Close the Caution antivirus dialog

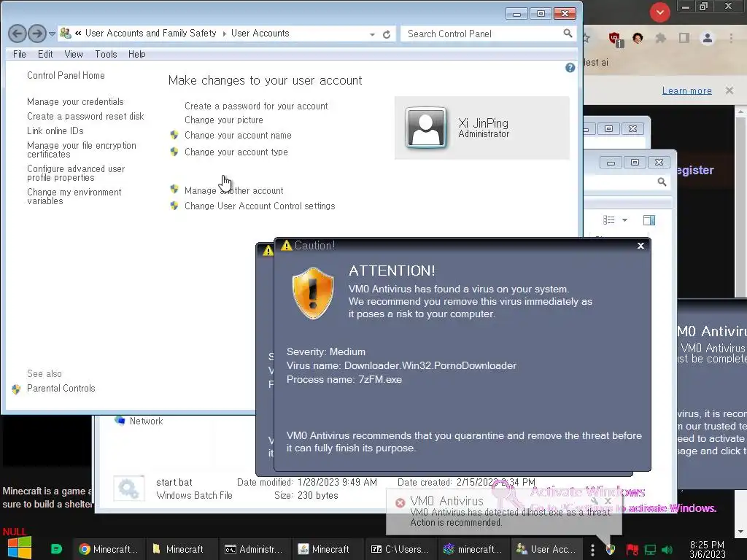click(x=640, y=246)
